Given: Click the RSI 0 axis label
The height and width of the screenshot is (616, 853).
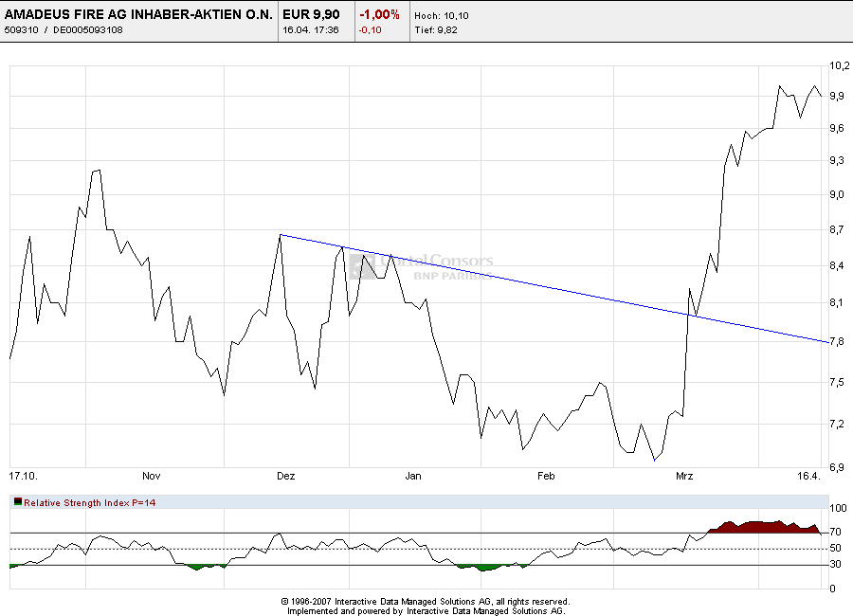Looking at the screenshot, I should (832, 589).
